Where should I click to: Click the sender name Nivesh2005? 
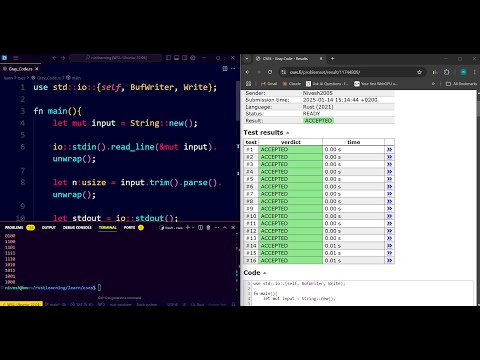coord(317,93)
